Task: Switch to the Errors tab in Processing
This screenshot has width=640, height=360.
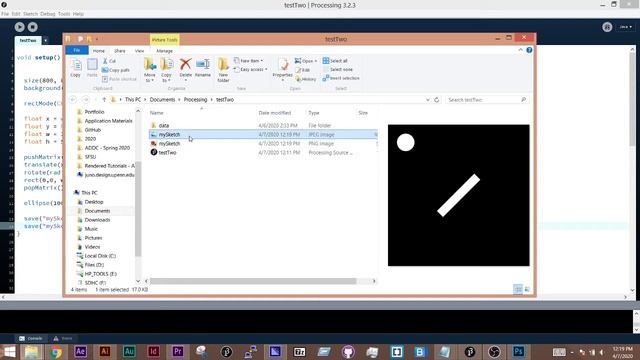Action: pos(63,338)
